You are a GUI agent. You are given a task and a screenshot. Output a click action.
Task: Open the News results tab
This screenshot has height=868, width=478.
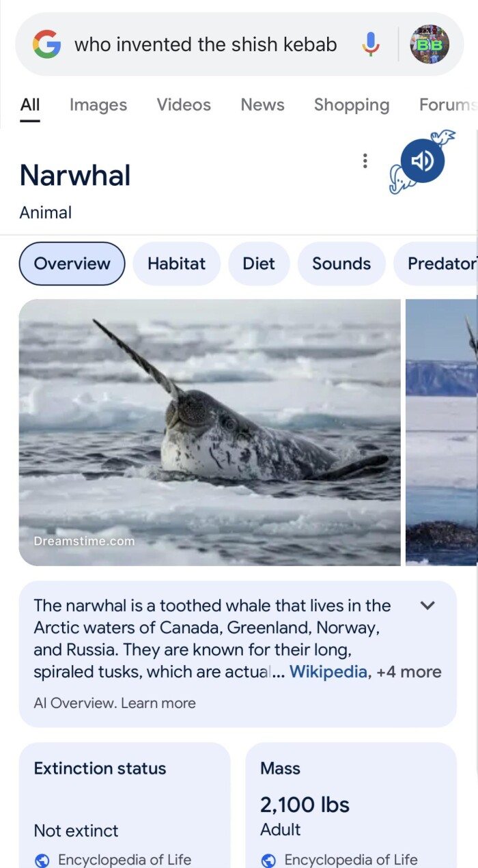pyautogui.click(x=262, y=105)
